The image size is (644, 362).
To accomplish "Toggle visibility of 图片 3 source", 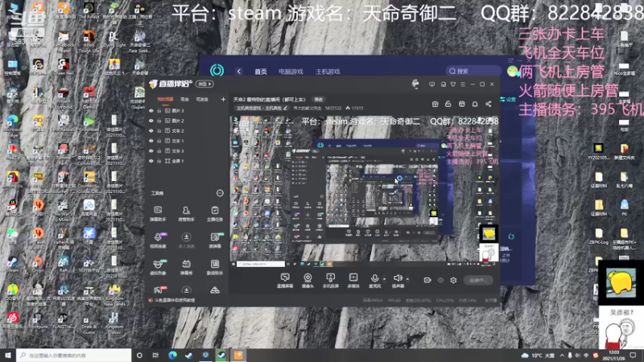I will pyautogui.click(x=151, y=111).
